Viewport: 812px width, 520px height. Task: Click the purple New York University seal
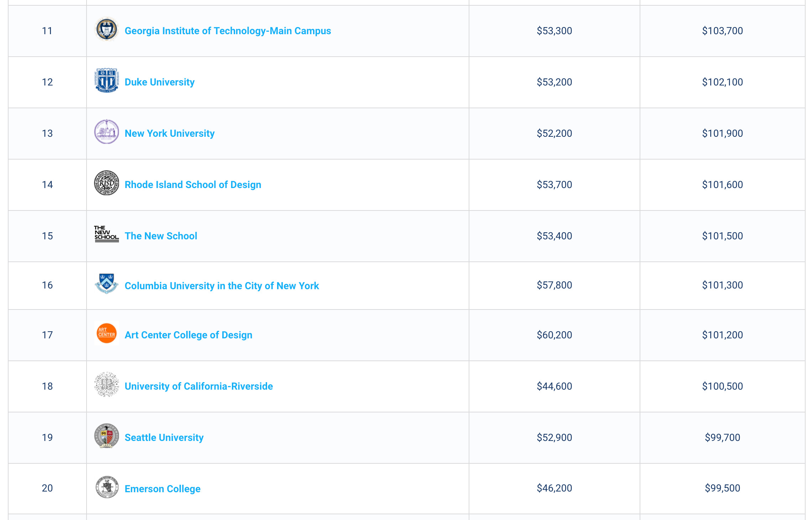click(106, 132)
